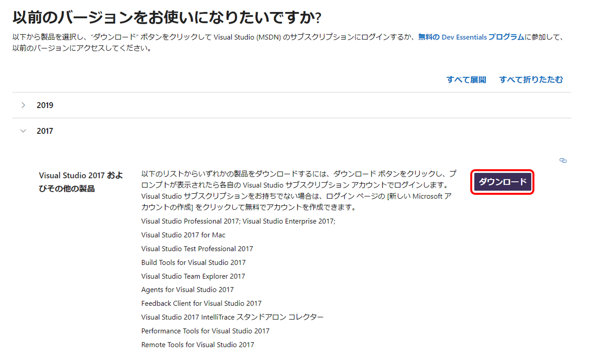Click the page heading 以前のバージョンをお使いになりたいですか?
The width and height of the screenshot is (594, 364).
(167, 17)
